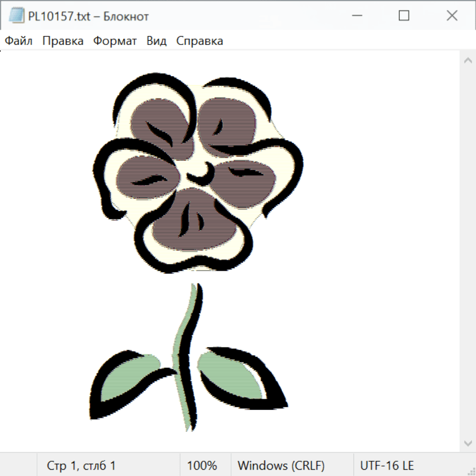
Task: Click the resize grip in status bar corner
Action: tap(471, 471)
